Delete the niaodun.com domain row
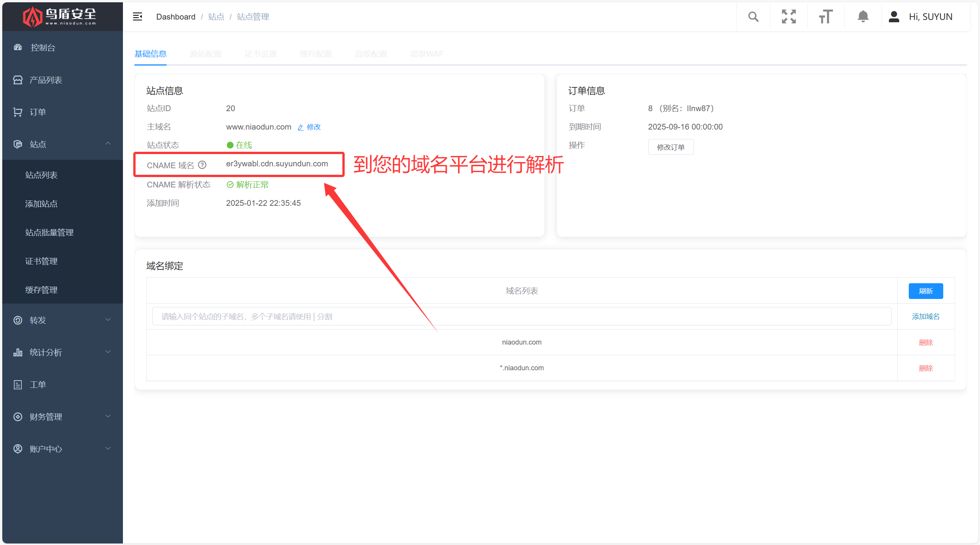The image size is (980, 545). click(x=926, y=342)
